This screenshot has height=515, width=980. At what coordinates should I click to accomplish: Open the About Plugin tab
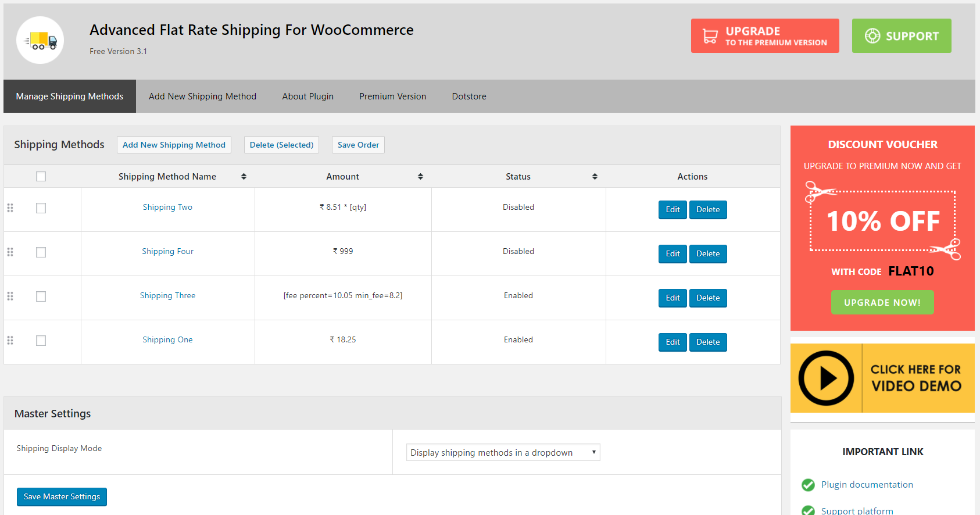coord(308,96)
